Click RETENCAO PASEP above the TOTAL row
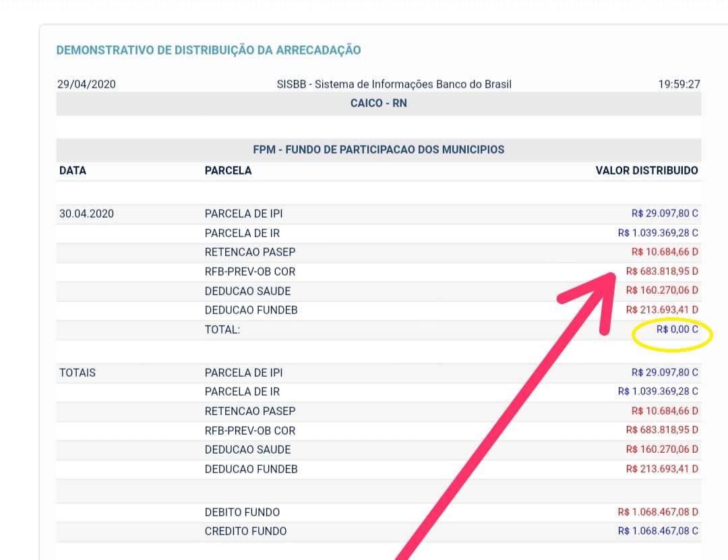The image size is (728, 560). coord(250,252)
